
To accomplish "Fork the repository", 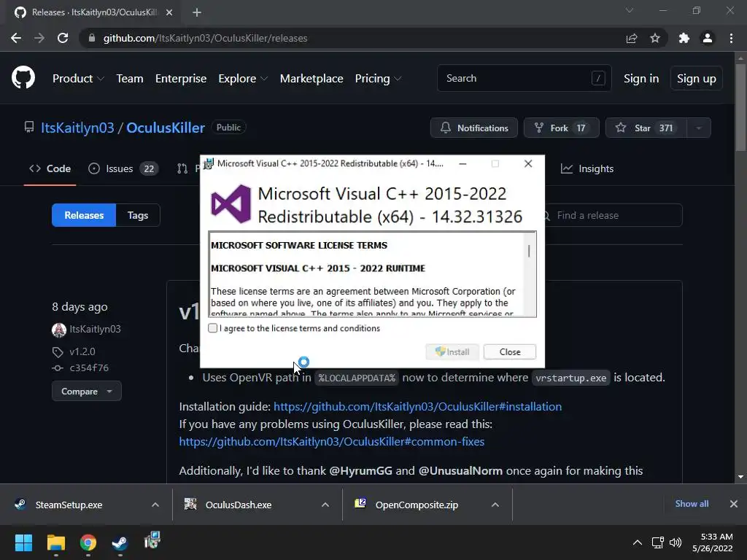I will point(561,128).
